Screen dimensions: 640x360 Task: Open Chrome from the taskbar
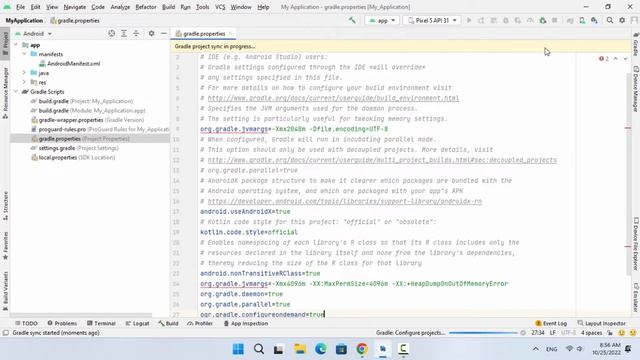362,349
